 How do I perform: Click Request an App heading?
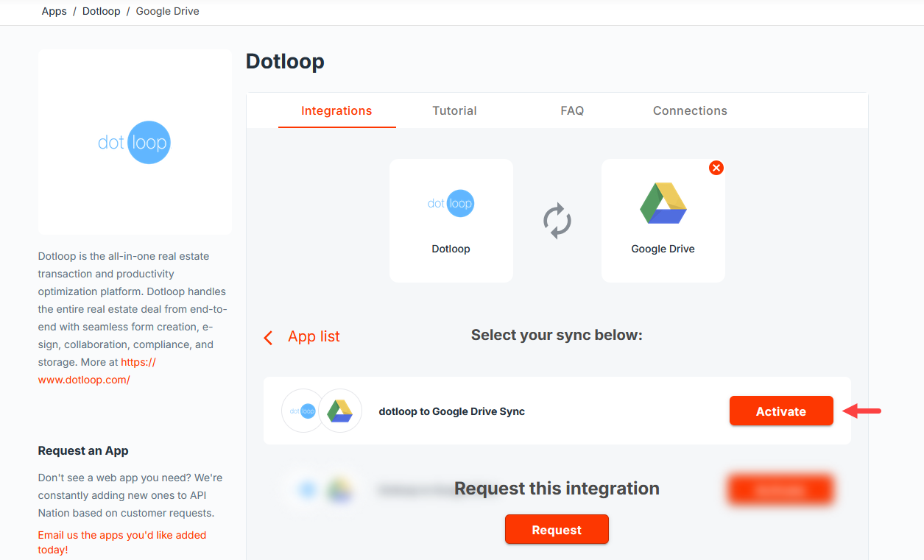pyautogui.click(x=83, y=450)
